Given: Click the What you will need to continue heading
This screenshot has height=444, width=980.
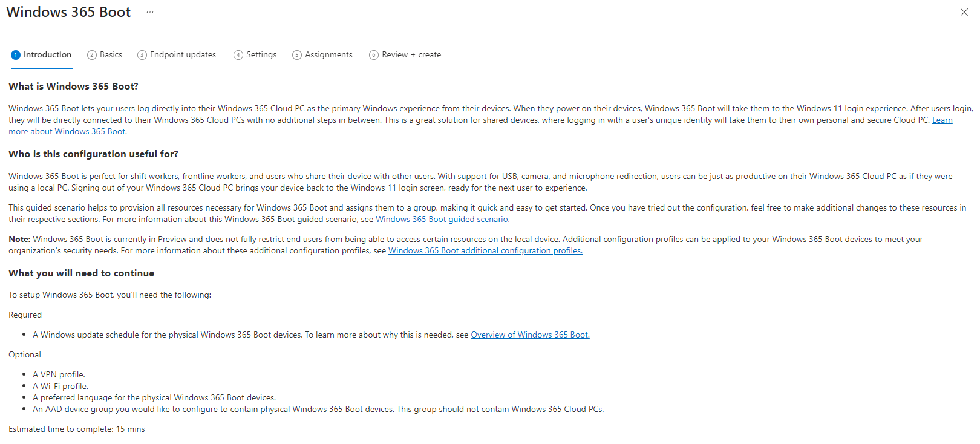Looking at the screenshot, I should point(81,273).
